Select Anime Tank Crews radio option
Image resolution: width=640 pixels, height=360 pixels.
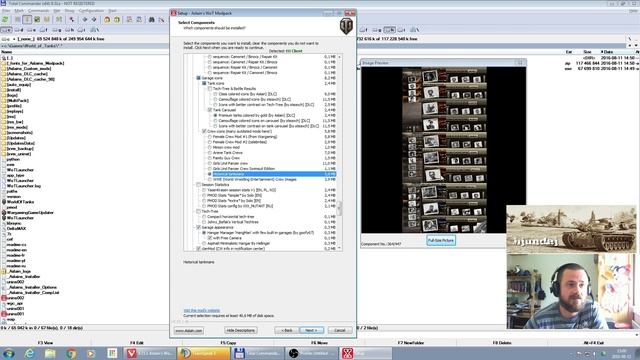pos(210,153)
